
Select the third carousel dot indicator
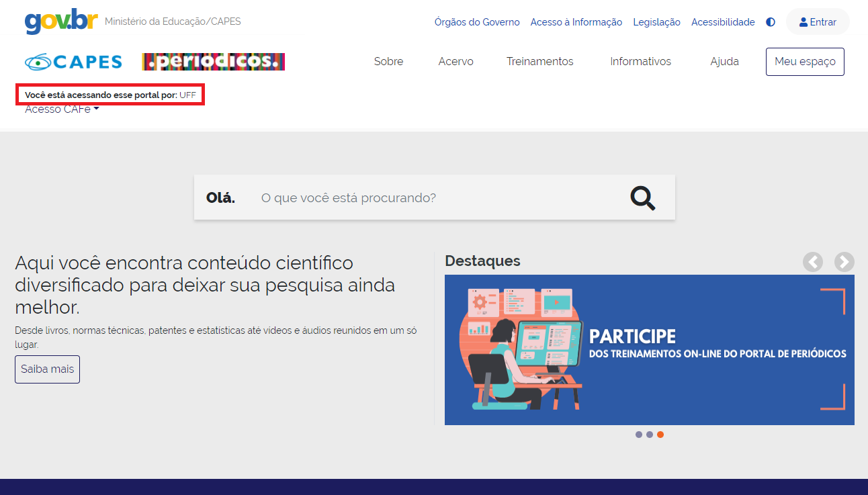pyautogui.click(x=660, y=435)
